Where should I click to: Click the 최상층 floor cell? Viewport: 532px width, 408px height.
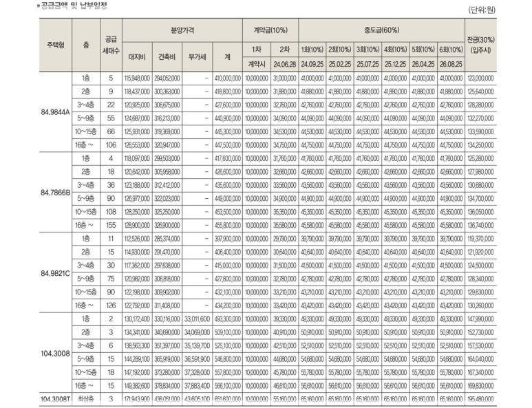(86, 399)
